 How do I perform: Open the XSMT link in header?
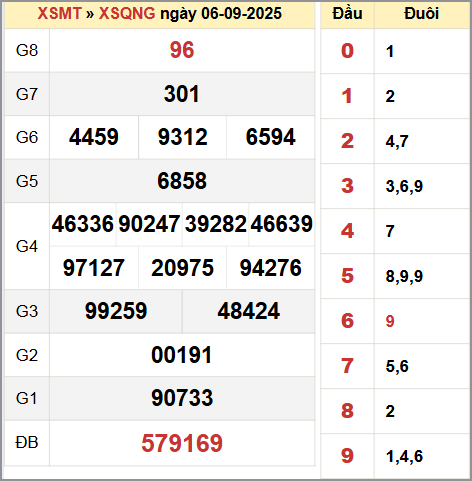pos(59,14)
